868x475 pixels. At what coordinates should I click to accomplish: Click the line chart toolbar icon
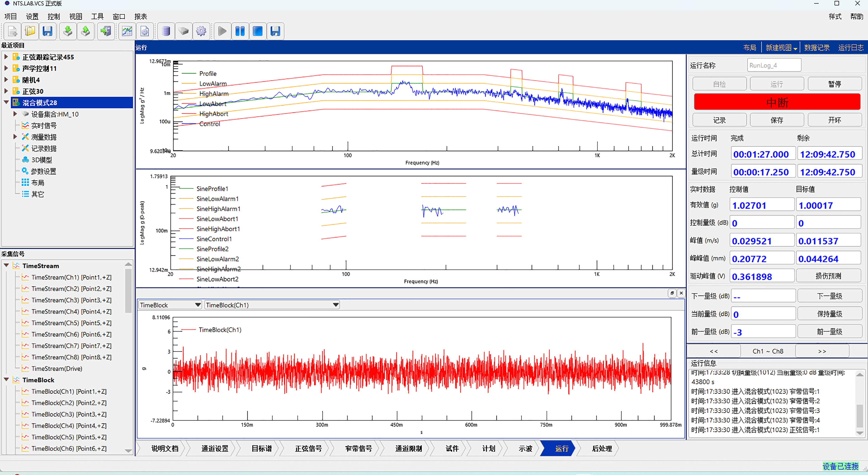pyautogui.click(x=127, y=31)
